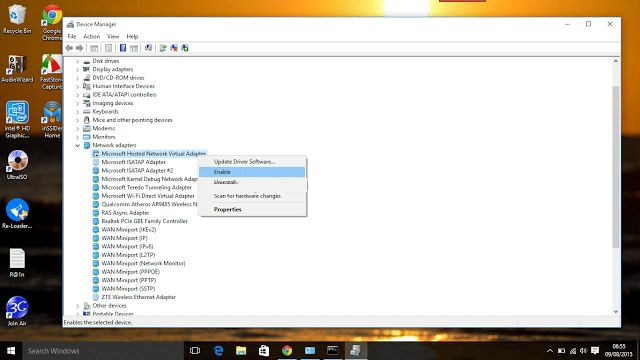Screen dimensions: 640x360
Task: Choose Scan for hardware changes in context menu
Action: pyautogui.click(x=252, y=196)
